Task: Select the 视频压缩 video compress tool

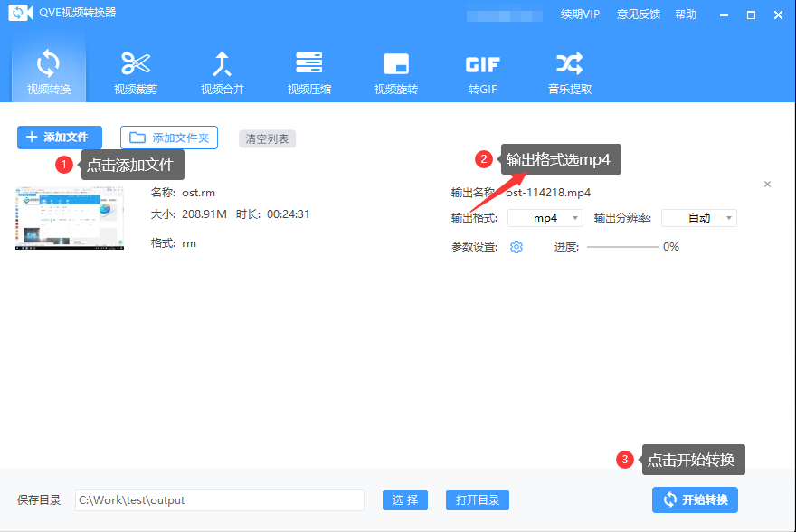Action: [309, 71]
